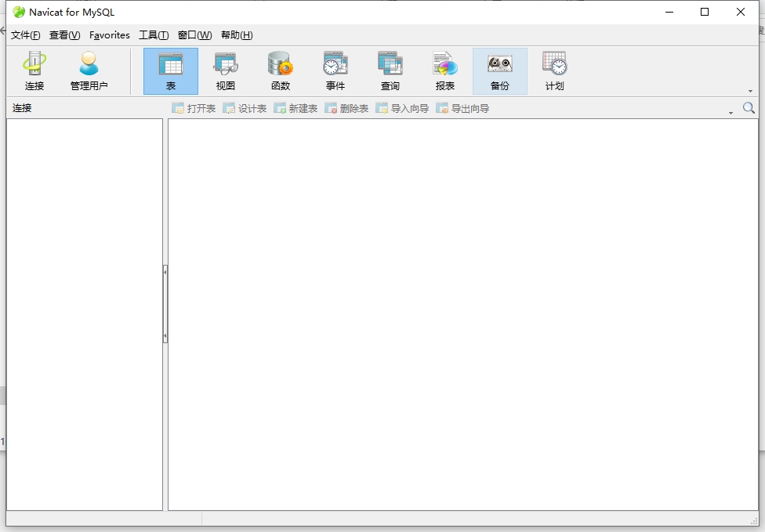Click inside the empty connection tree pane

click(x=85, y=314)
